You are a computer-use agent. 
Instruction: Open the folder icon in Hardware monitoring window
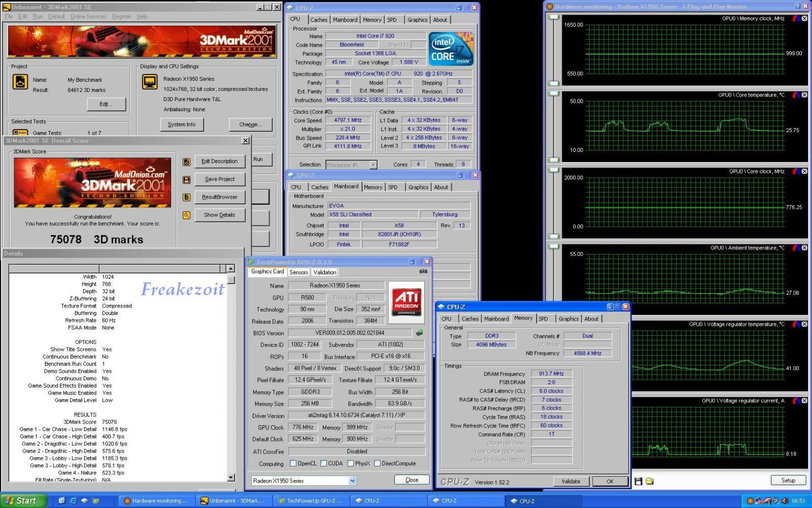[650, 481]
